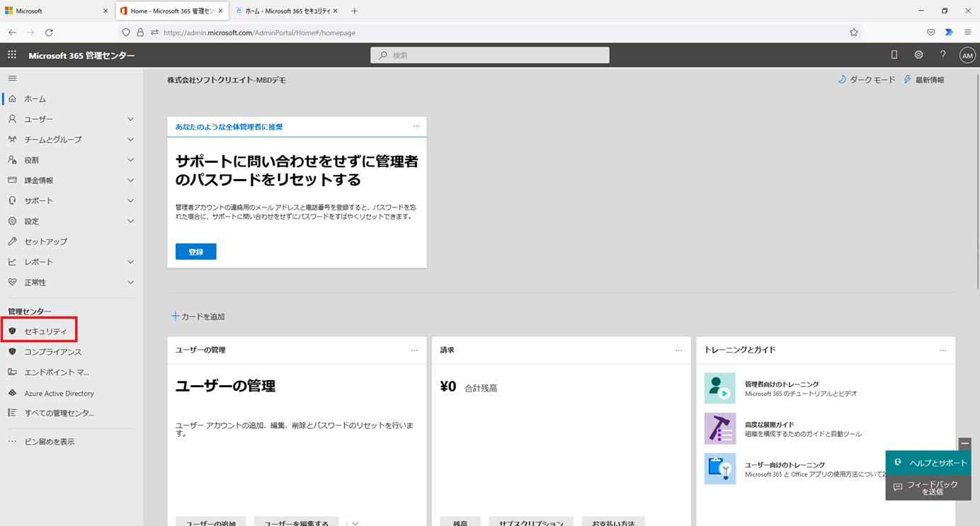Click カードを追加 to add a card

[198, 316]
